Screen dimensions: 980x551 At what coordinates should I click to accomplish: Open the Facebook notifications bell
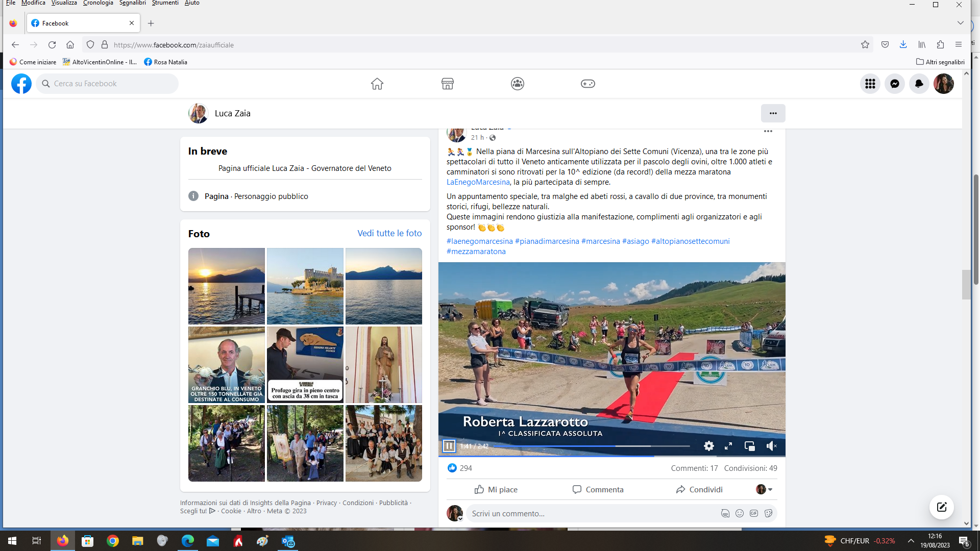(x=919, y=84)
